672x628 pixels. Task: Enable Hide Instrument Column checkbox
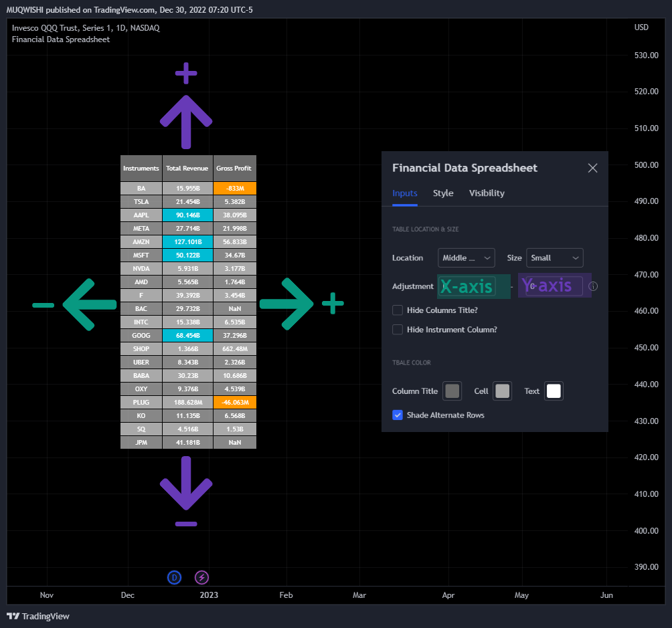pos(398,330)
